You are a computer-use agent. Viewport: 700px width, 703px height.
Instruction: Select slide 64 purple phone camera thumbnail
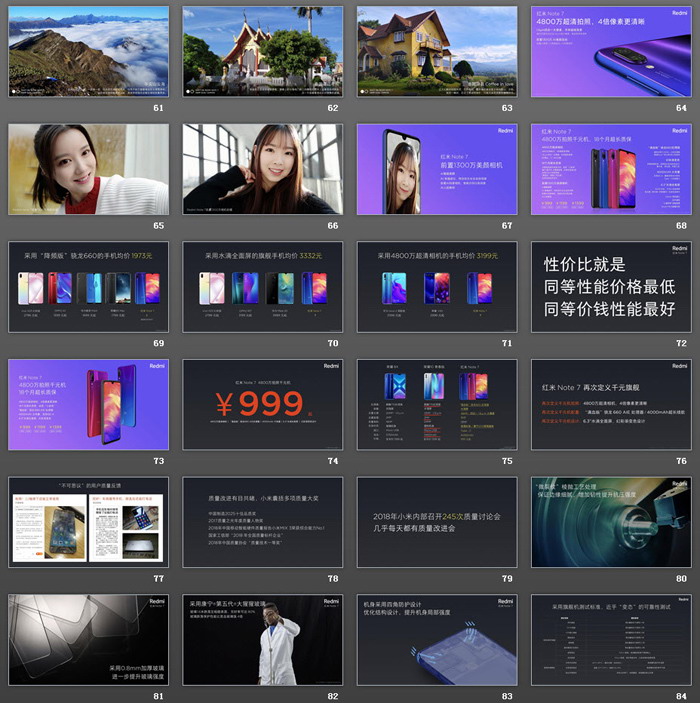click(611, 52)
